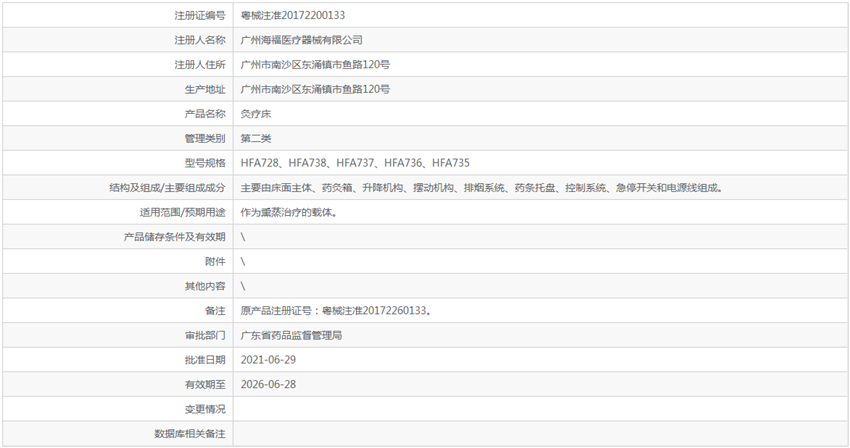Viewport: 850px width, 448px height.
Task: Select the address in 生产地址 row
Action: point(315,89)
